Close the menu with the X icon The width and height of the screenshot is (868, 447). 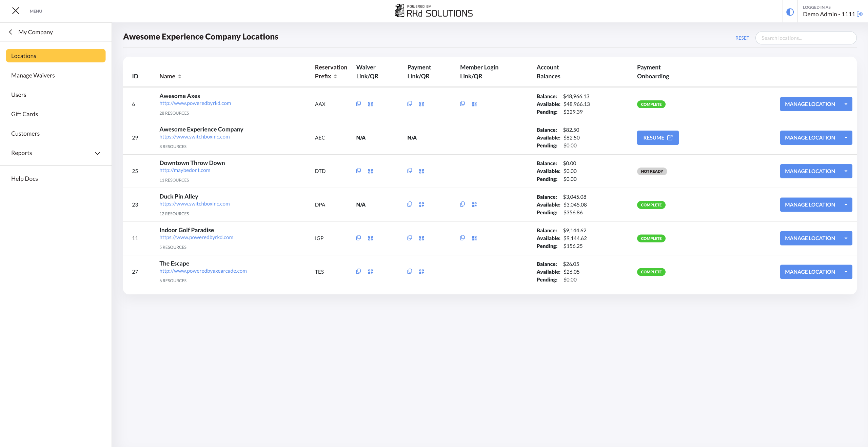(x=16, y=11)
